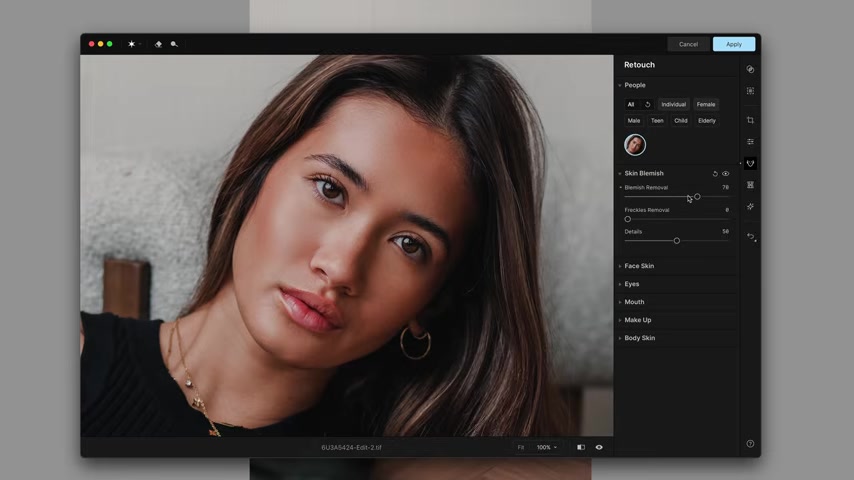The image size is (854, 480).
Task: Activate the zoom magnifier tool
Action: click(174, 44)
